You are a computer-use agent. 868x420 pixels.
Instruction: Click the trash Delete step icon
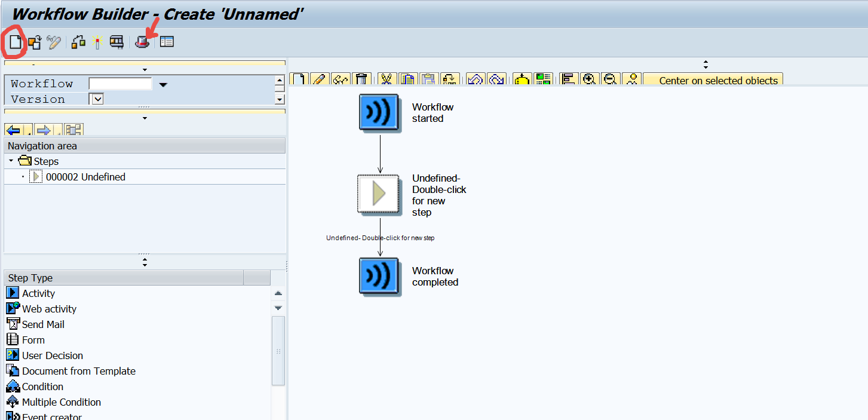(361, 78)
